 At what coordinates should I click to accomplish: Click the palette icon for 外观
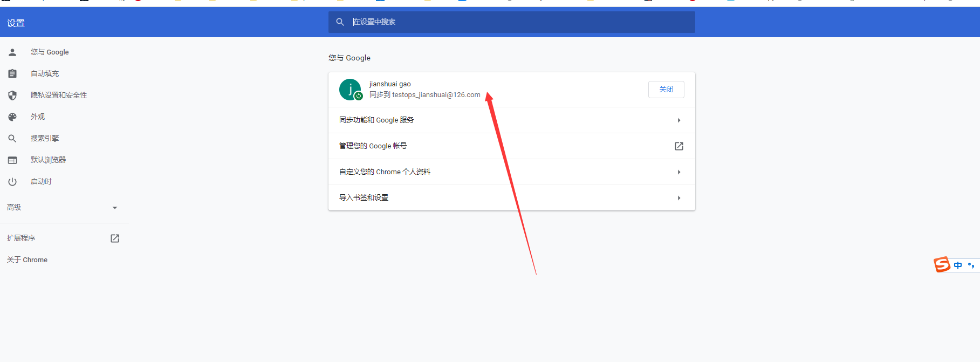12,117
